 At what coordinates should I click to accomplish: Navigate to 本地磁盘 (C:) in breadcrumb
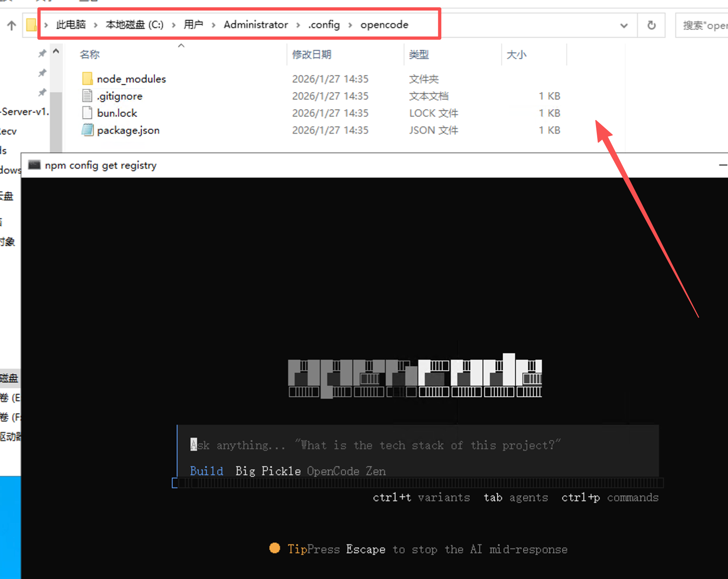point(134,25)
